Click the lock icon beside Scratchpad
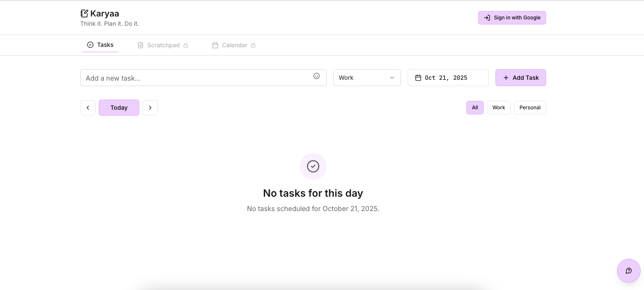 click(186, 45)
